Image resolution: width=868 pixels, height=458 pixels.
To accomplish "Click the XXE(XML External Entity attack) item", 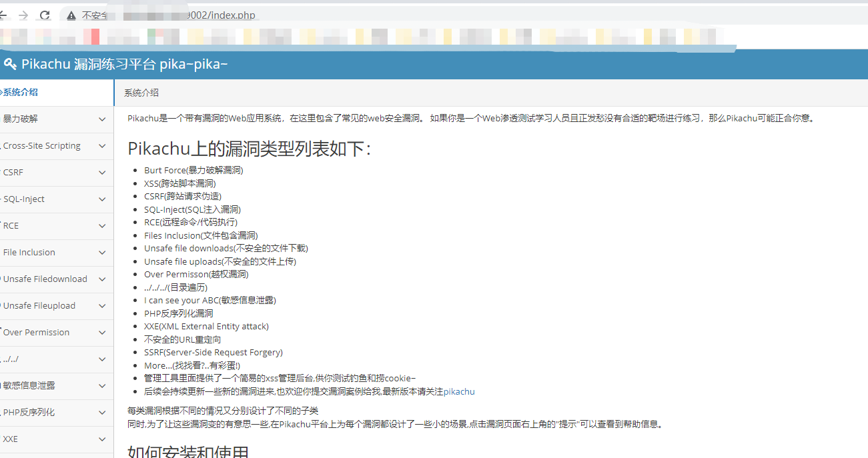I will point(206,326).
